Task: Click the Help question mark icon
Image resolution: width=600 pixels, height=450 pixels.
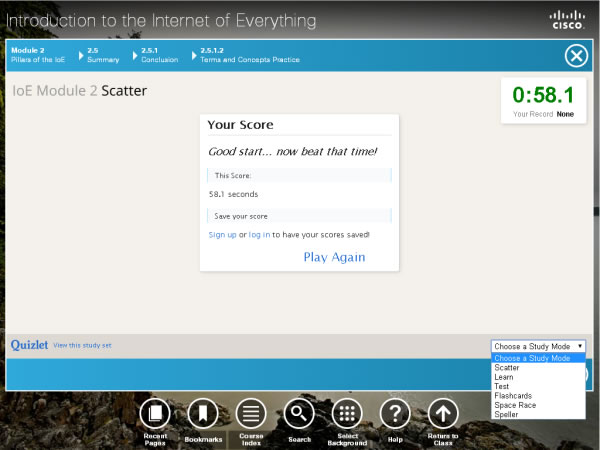Action: pyautogui.click(x=395, y=412)
